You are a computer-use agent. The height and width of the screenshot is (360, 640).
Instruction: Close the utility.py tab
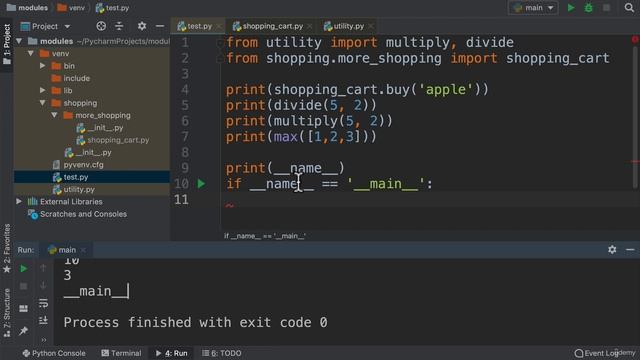(371, 27)
